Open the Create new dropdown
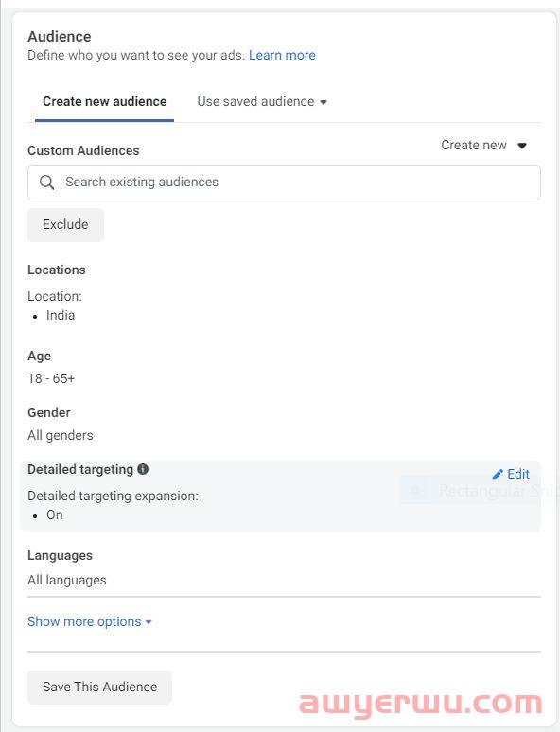 [x=484, y=146]
